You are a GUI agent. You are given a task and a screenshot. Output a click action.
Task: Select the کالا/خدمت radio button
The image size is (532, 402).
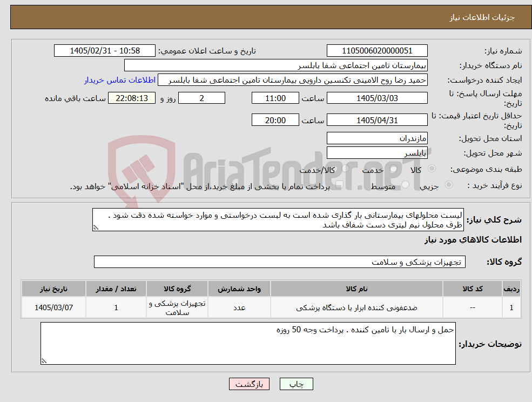pyautogui.click(x=345, y=169)
